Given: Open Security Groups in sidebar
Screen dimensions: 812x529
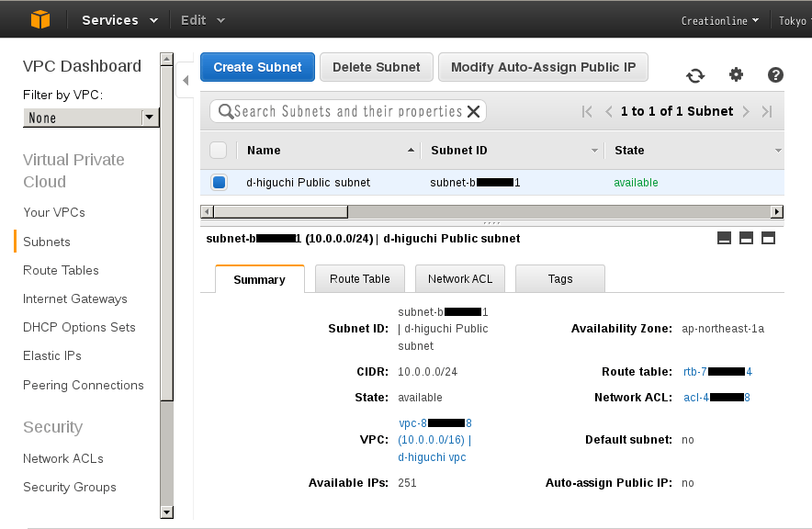Looking at the screenshot, I should tap(70, 487).
